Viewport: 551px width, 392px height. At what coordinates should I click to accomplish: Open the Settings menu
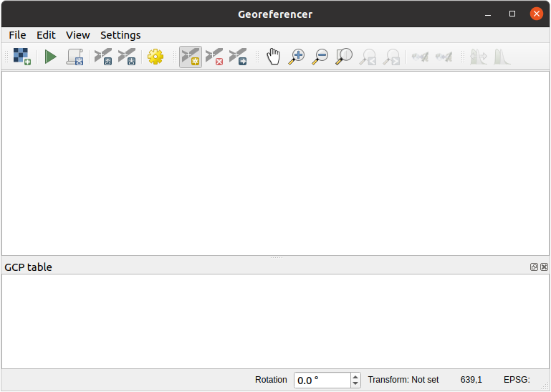click(x=120, y=35)
